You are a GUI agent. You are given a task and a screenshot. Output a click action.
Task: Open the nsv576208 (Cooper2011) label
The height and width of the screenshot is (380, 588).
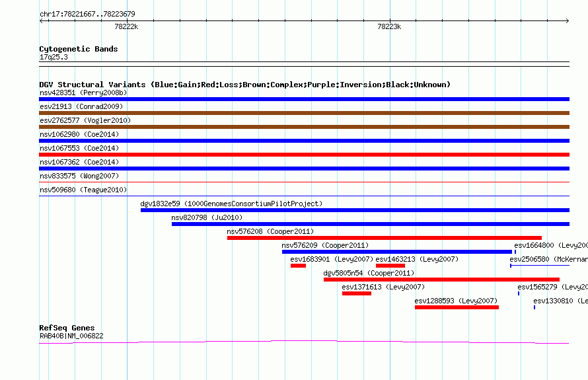point(270,231)
